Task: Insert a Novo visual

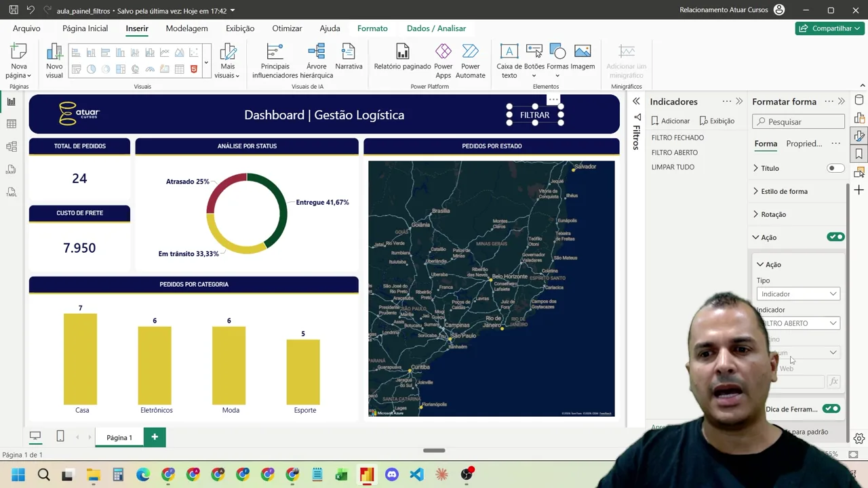Action: coord(54,61)
